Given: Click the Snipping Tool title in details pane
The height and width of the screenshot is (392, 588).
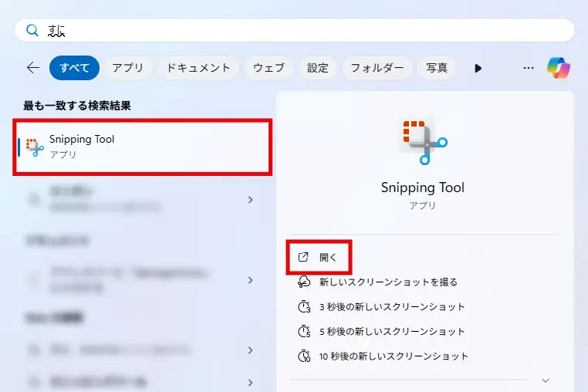Looking at the screenshot, I should pyautogui.click(x=423, y=188).
